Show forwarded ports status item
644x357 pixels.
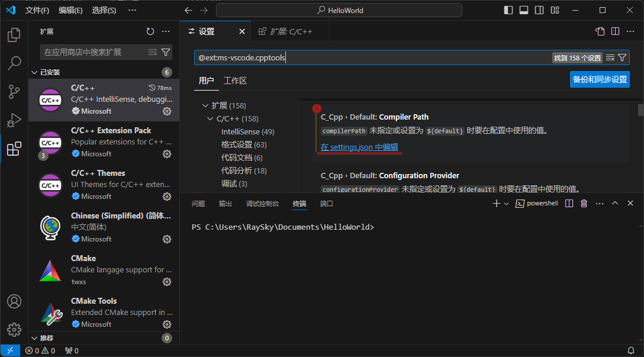point(72,351)
